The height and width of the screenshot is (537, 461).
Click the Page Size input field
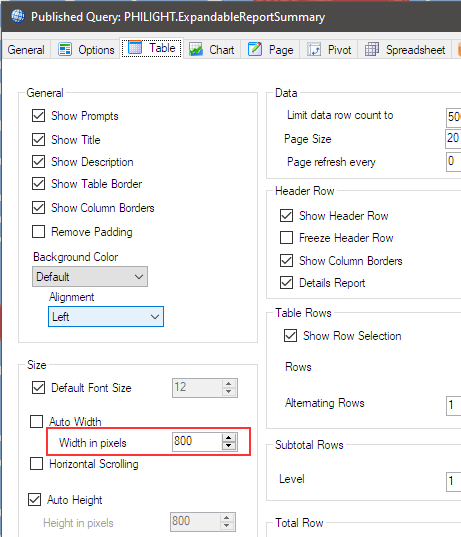click(x=453, y=139)
